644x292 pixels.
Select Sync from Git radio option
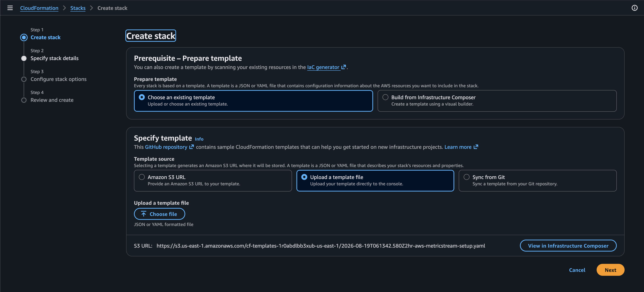pyautogui.click(x=467, y=177)
